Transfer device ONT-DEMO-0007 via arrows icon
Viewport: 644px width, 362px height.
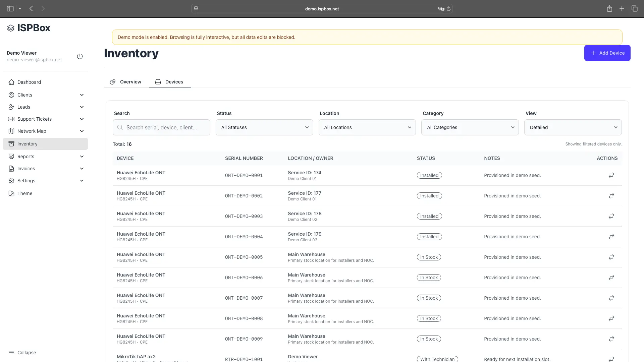pos(611,298)
